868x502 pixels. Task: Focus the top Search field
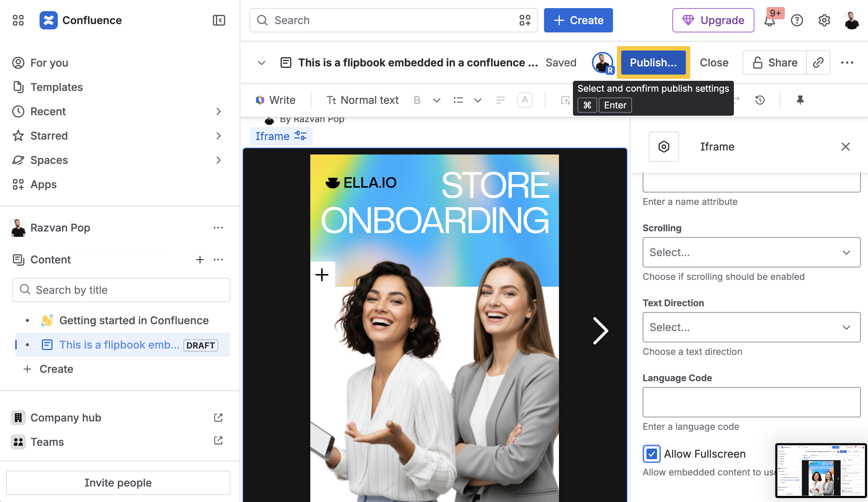click(x=393, y=20)
